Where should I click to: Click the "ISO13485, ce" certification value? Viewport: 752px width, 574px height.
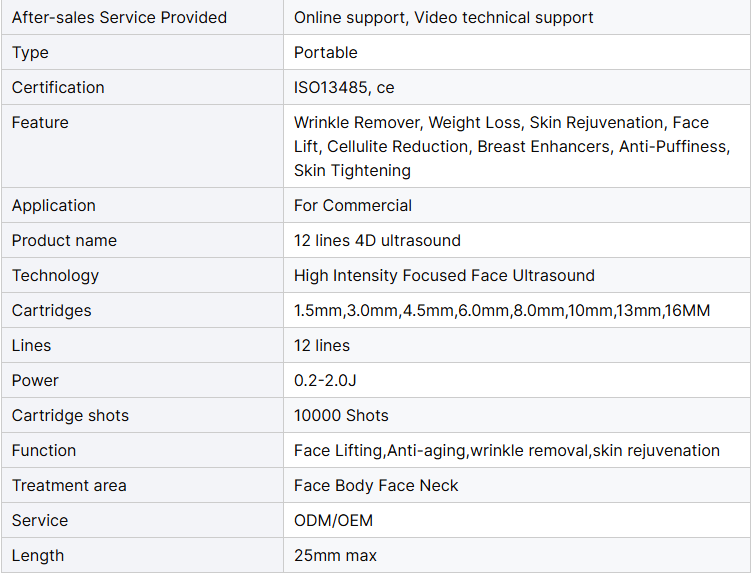click(344, 87)
